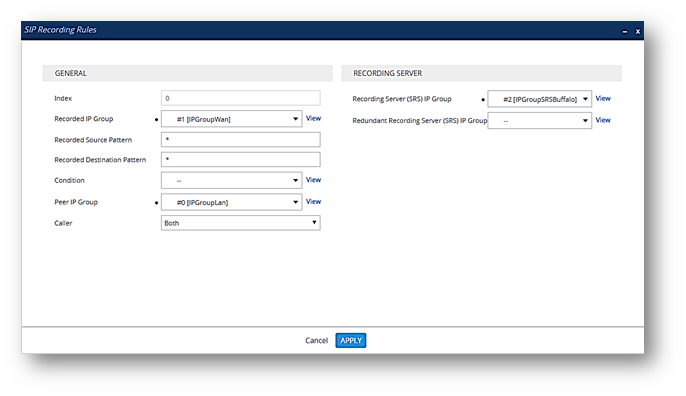Click View link for Redundant Recording Server
This screenshot has width=686, height=396.
point(603,120)
